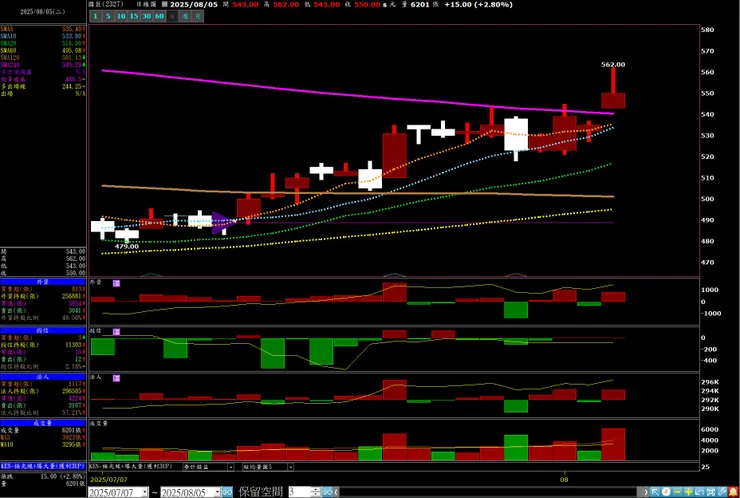
Task: Click the 479.00 low price label on chart
Action: [x=127, y=246]
